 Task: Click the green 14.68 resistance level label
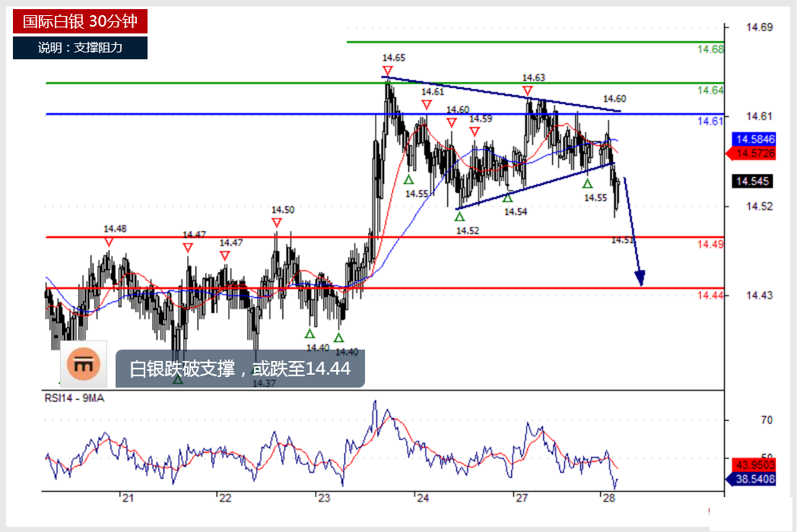[x=710, y=49]
